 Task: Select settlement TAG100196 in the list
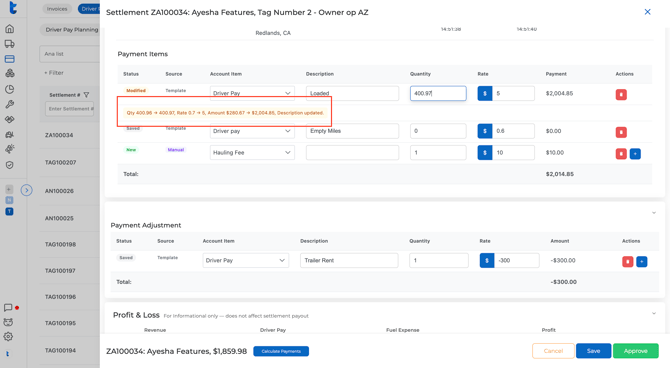[x=61, y=297]
